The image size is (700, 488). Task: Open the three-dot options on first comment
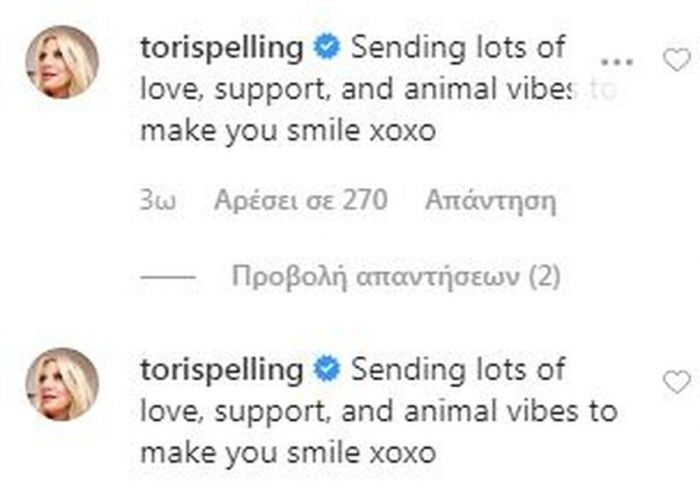click(x=617, y=62)
